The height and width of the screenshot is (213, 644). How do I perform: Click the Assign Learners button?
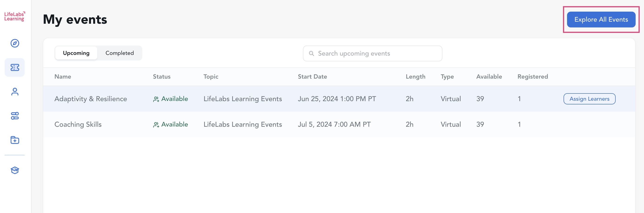(x=589, y=99)
